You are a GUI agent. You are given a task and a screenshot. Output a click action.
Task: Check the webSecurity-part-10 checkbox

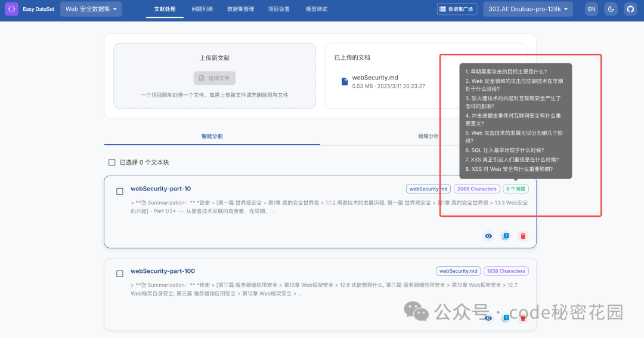(119, 191)
